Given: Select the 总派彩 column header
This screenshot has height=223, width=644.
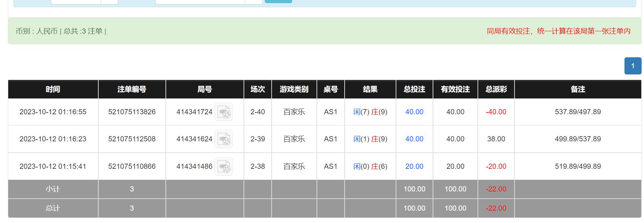Looking at the screenshot, I should (x=496, y=89).
